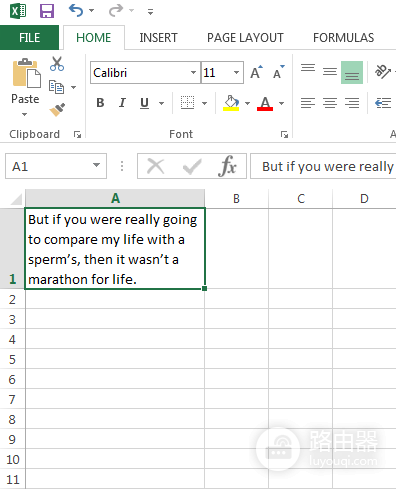This screenshot has width=396, height=489.
Task: Click the Orientation text rotation icon
Action: tap(383, 72)
